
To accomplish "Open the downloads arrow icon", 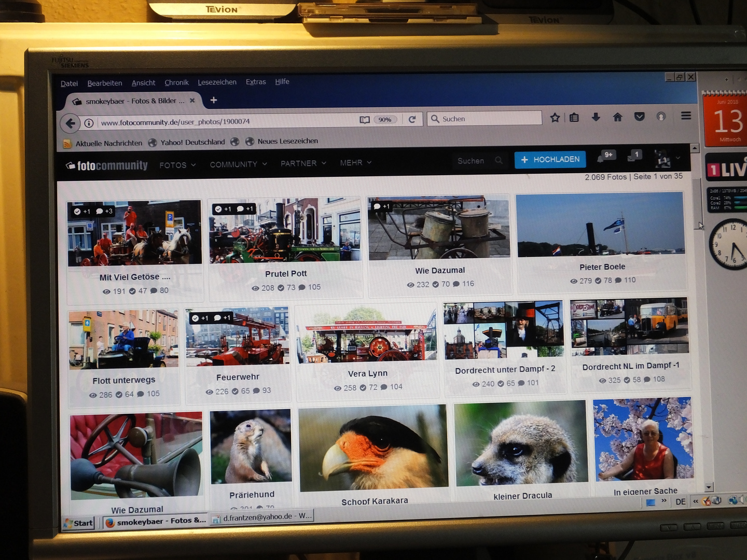I will tap(596, 117).
